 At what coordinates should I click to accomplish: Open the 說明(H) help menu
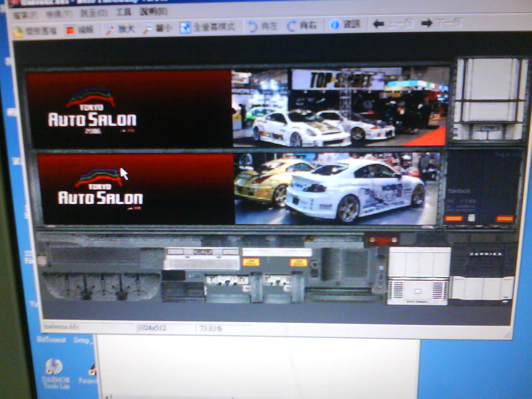(x=153, y=12)
